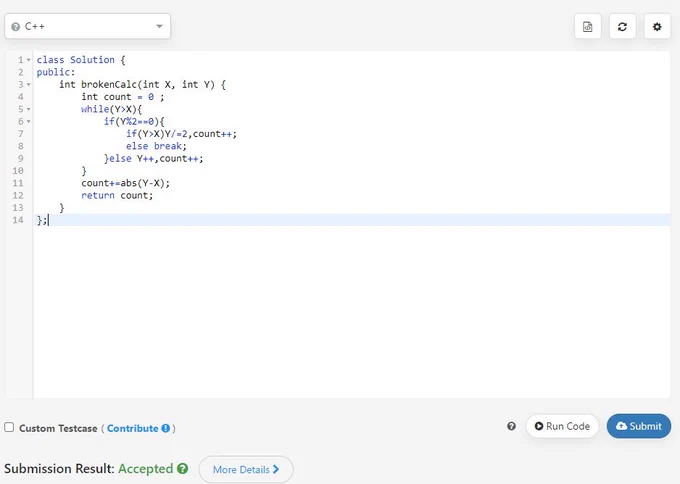This screenshot has width=680, height=484.
Task: Click the help icon beside C++
Action: point(16,27)
